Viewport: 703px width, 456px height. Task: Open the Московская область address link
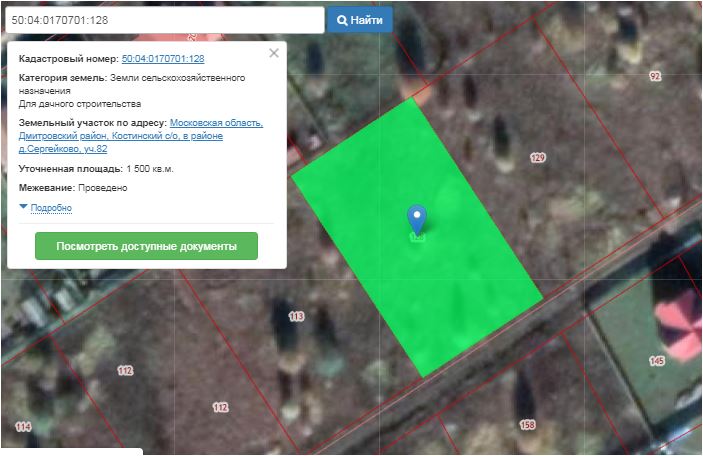[216, 123]
